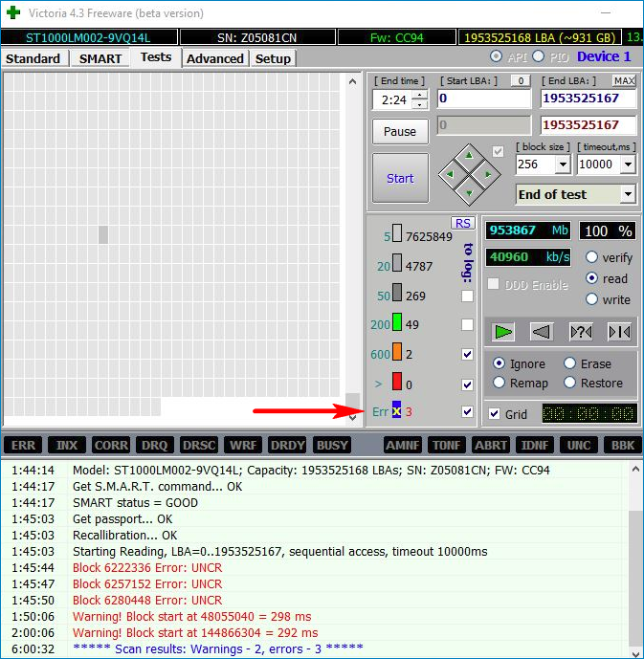Viewport: 644px width, 659px height.
Task: Click the reverse scan direction icon
Action: click(542, 332)
